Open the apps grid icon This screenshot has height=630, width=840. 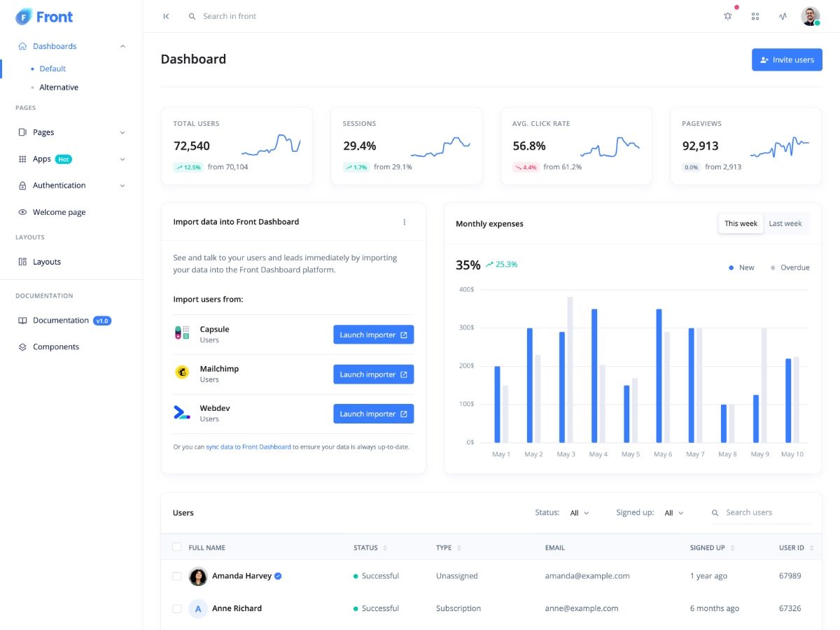[755, 16]
